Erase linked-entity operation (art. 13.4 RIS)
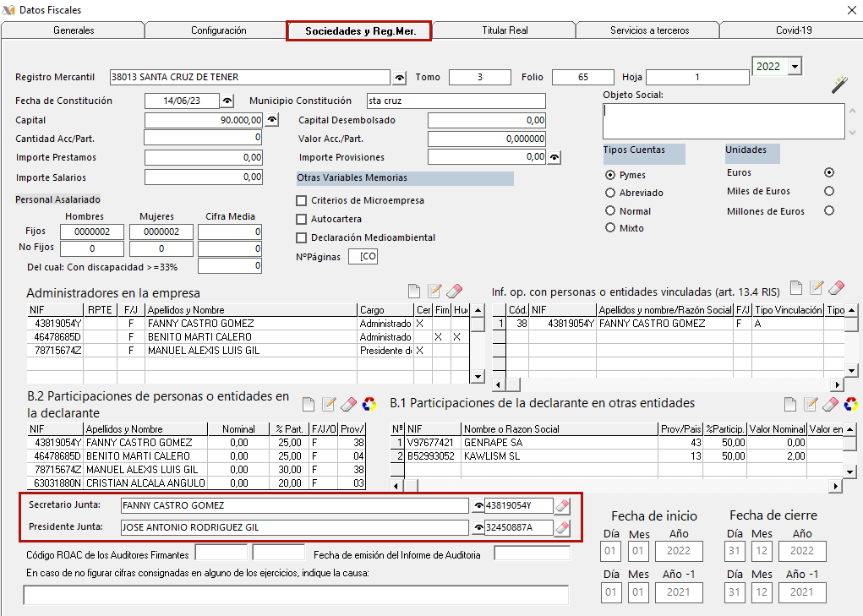Image resolution: width=863 pixels, height=616 pixels. 836,287
